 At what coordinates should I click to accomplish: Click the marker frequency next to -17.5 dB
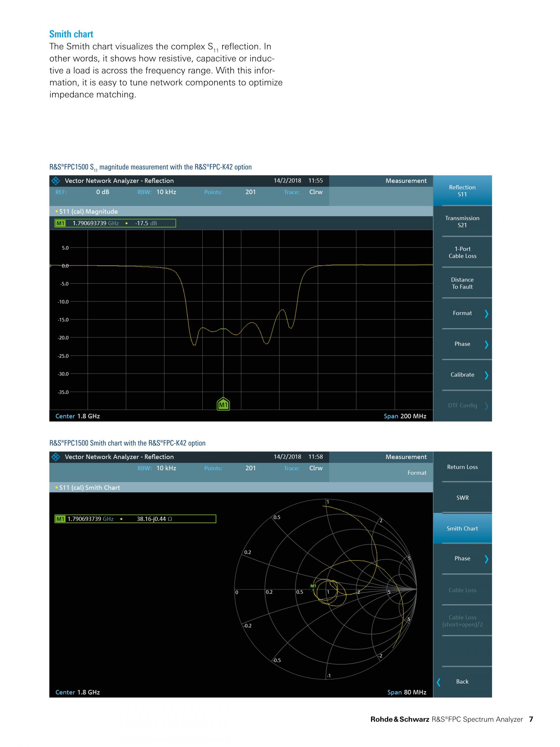96,223
